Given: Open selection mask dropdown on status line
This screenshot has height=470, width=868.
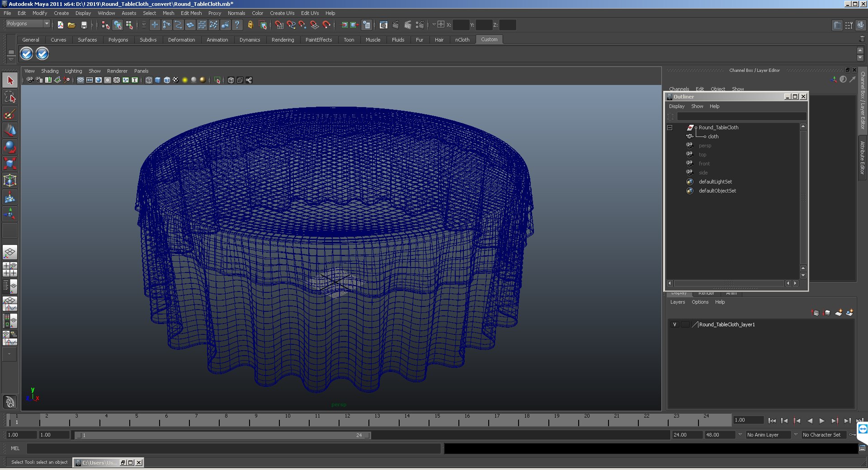Looking at the screenshot, I should click(x=144, y=25).
